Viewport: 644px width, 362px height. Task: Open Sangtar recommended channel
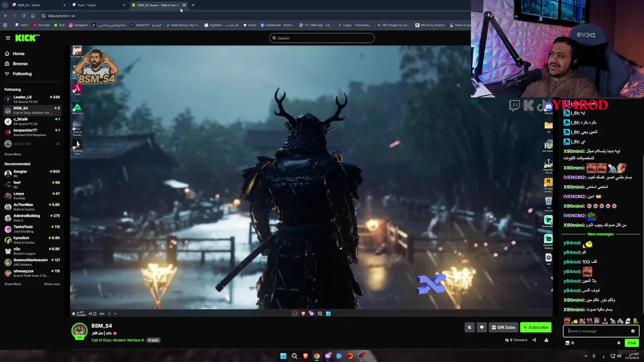32,173
